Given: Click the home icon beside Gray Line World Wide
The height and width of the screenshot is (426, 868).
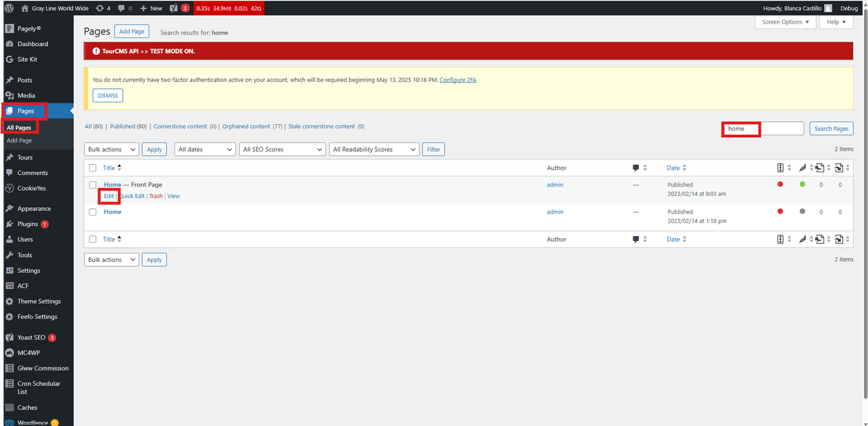Looking at the screenshot, I should click(x=25, y=8).
